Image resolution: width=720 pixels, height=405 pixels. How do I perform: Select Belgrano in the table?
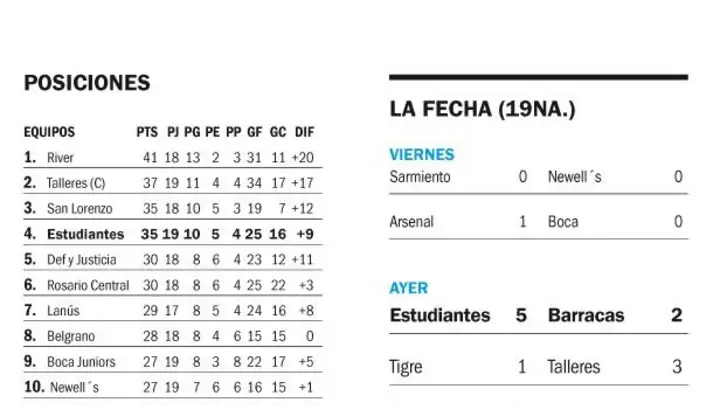71,336
